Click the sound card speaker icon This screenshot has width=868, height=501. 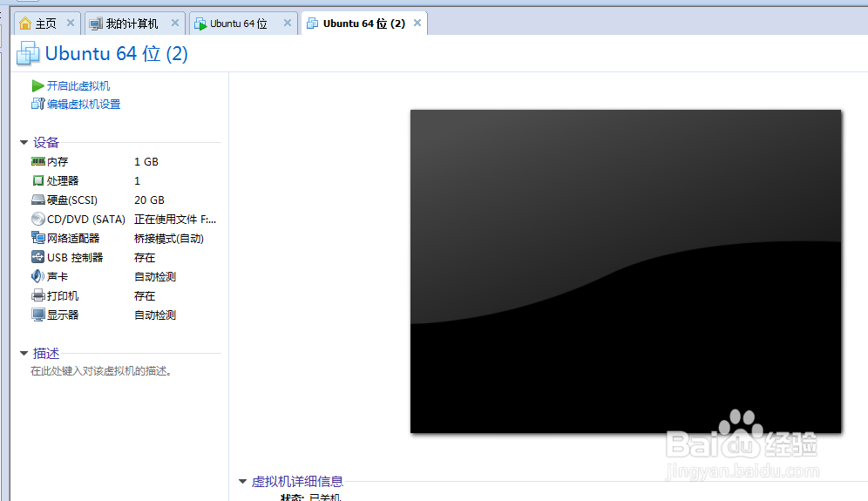coord(37,275)
